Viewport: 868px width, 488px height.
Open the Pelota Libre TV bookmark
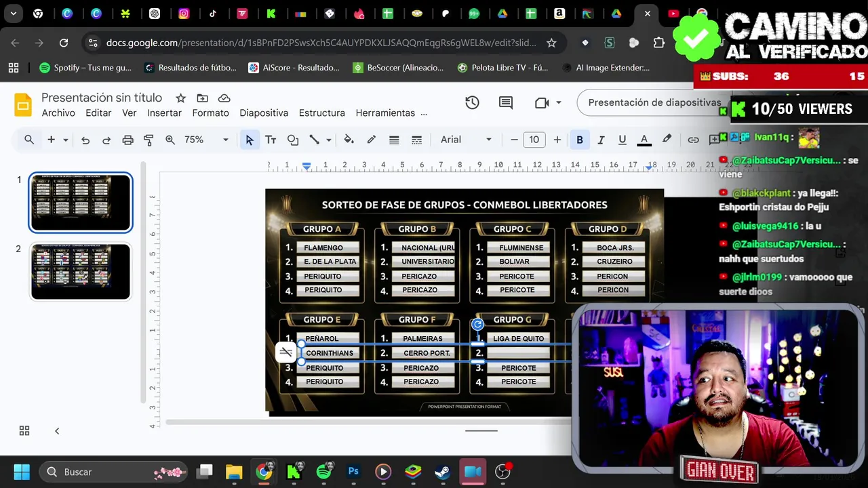502,68
